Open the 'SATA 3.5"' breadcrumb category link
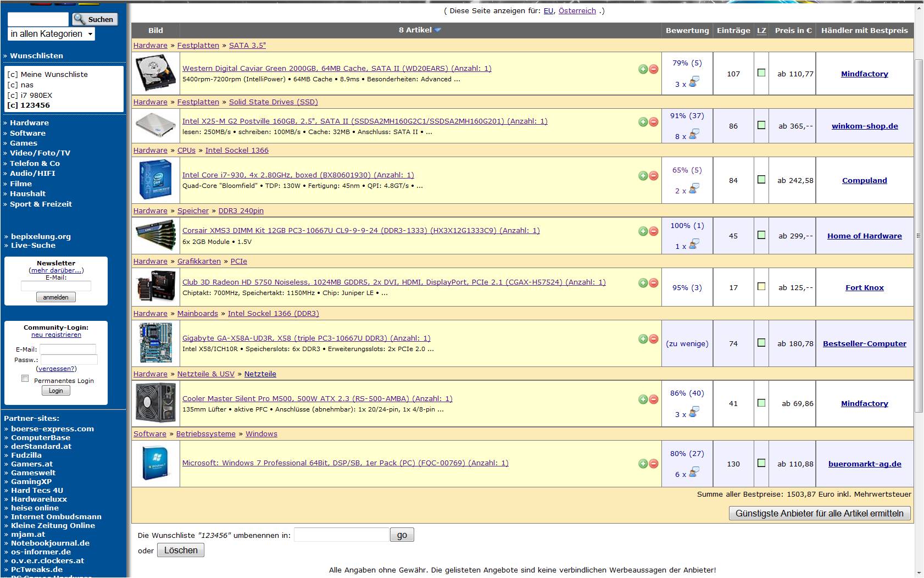This screenshot has height=578, width=924. tap(247, 46)
